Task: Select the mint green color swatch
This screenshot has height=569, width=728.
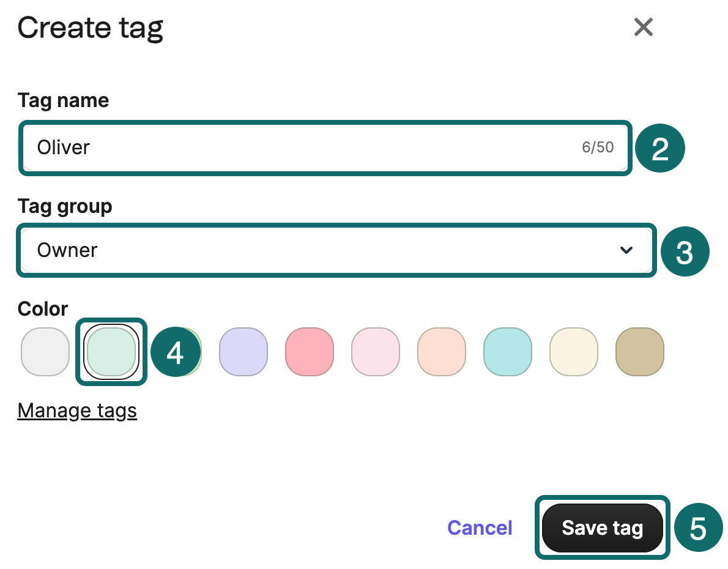Action: (x=111, y=351)
